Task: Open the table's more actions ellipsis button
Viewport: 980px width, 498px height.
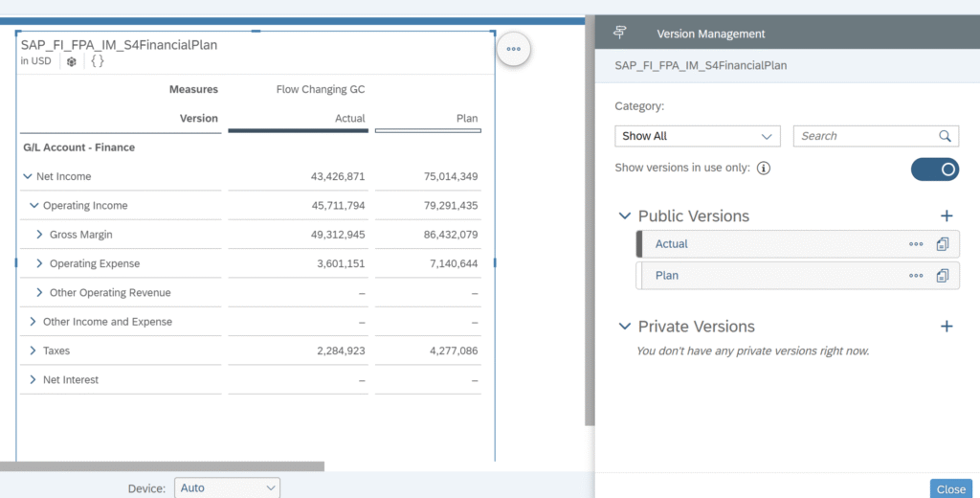Action: click(514, 49)
